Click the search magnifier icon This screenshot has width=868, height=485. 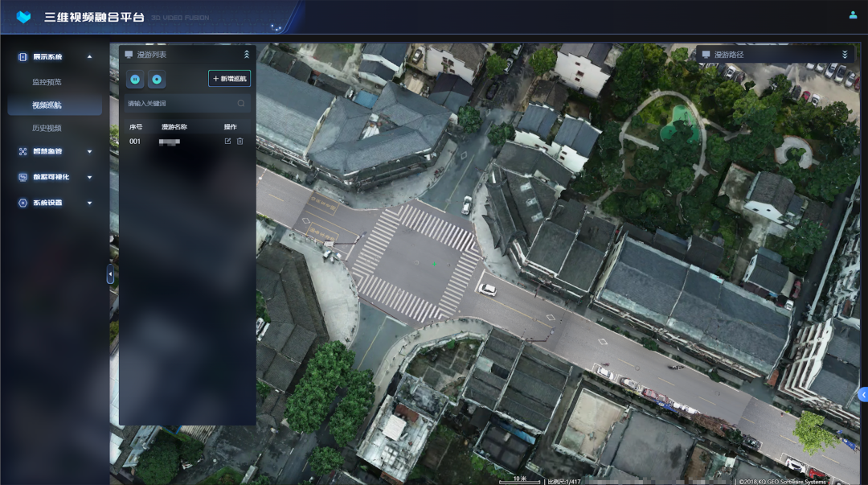[241, 104]
